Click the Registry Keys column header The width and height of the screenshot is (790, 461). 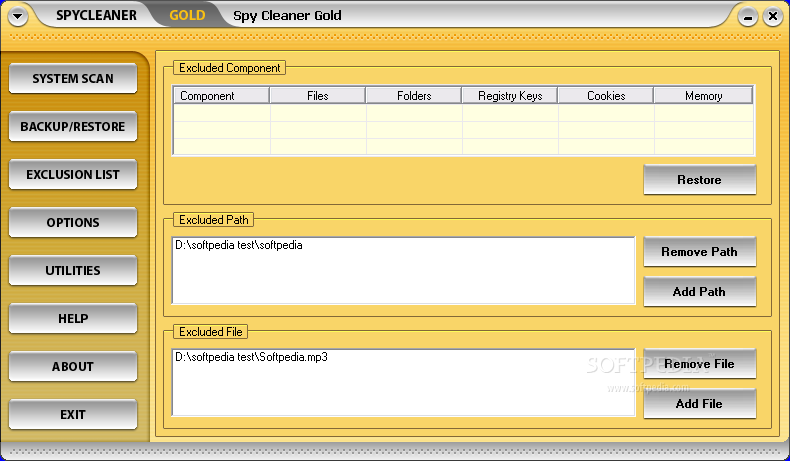(x=510, y=96)
